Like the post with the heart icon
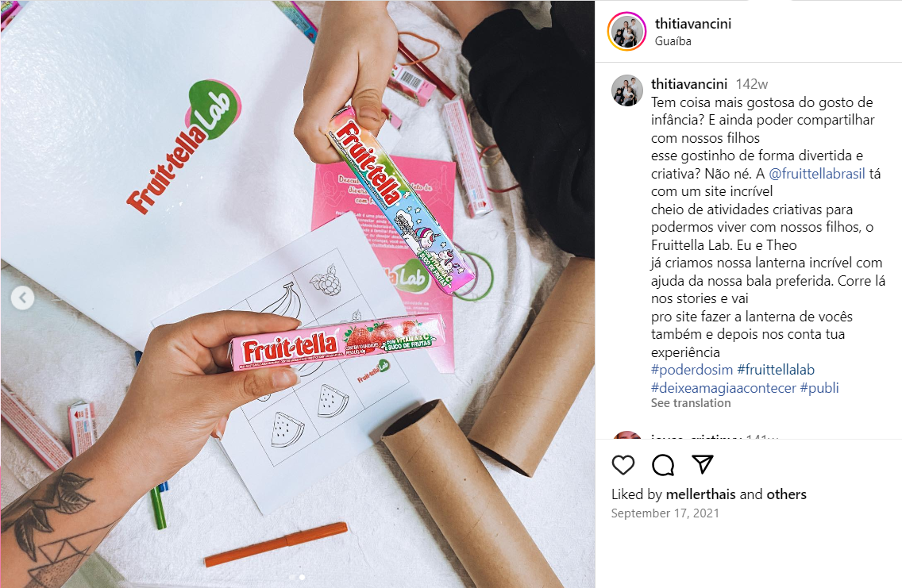 [x=623, y=464]
